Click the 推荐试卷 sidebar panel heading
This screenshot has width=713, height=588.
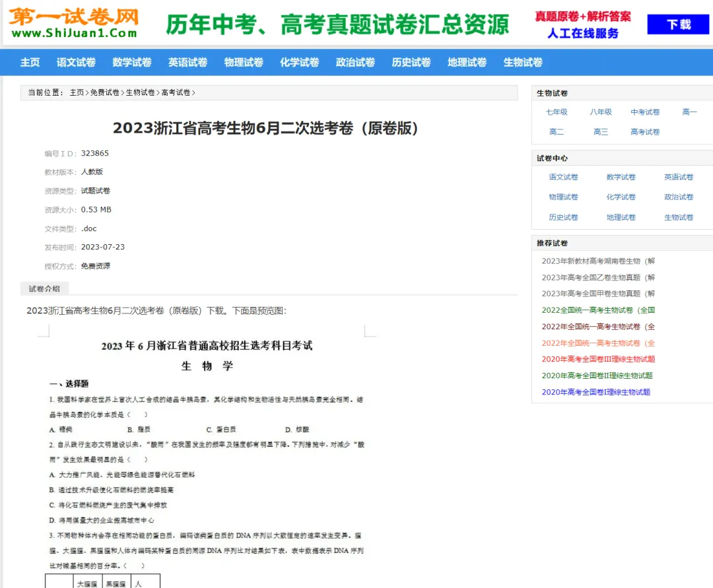552,243
